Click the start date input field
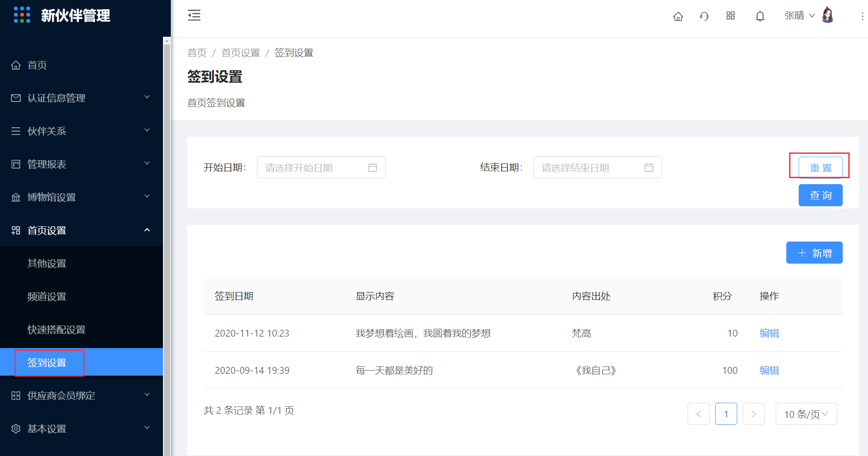 tap(321, 167)
